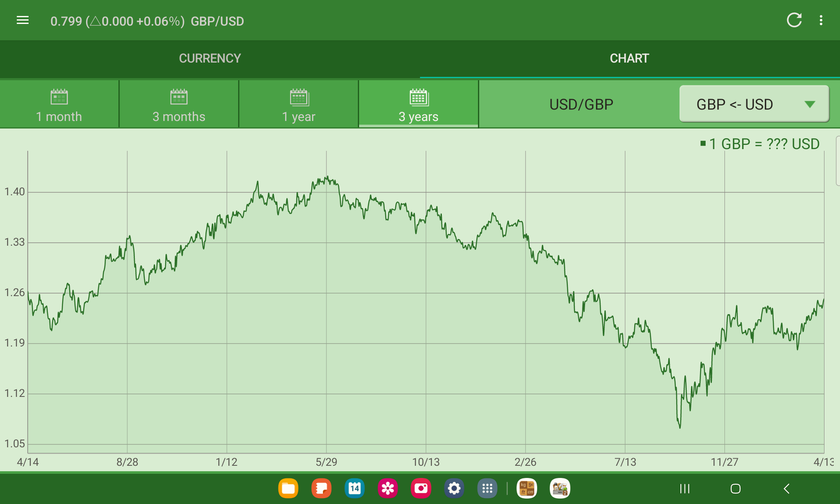Open the Calendar app in dock
The height and width of the screenshot is (504, 840).
pyautogui.click(x=354, y=488)
